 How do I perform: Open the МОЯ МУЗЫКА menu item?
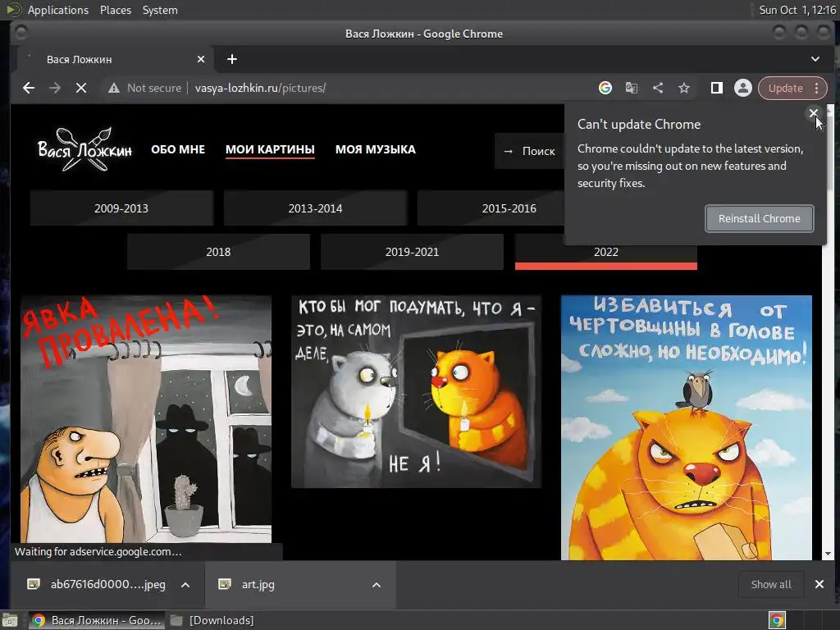click(376, 149)
